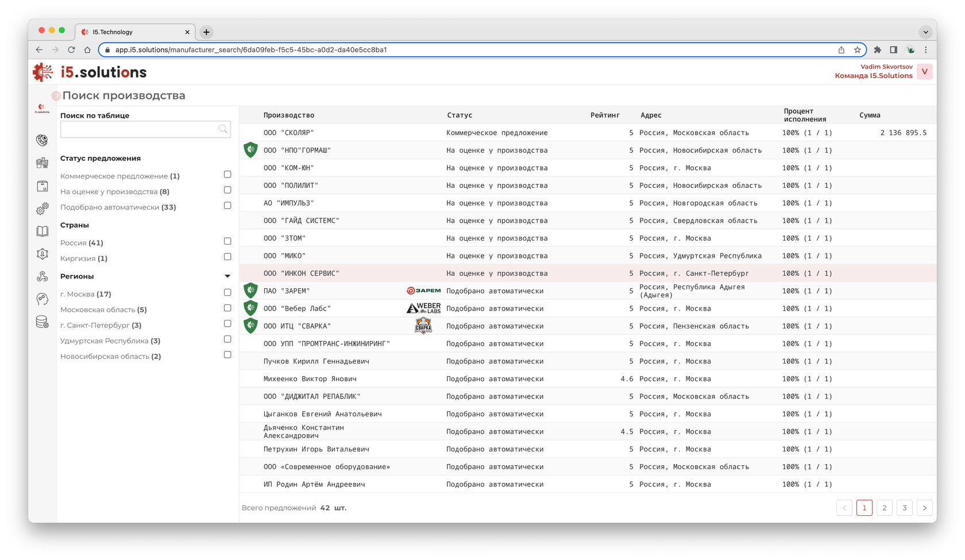This screenshot has height=560, width=965.
Task: Click the red expand arrow beside page title
Action: coord(56,96)
